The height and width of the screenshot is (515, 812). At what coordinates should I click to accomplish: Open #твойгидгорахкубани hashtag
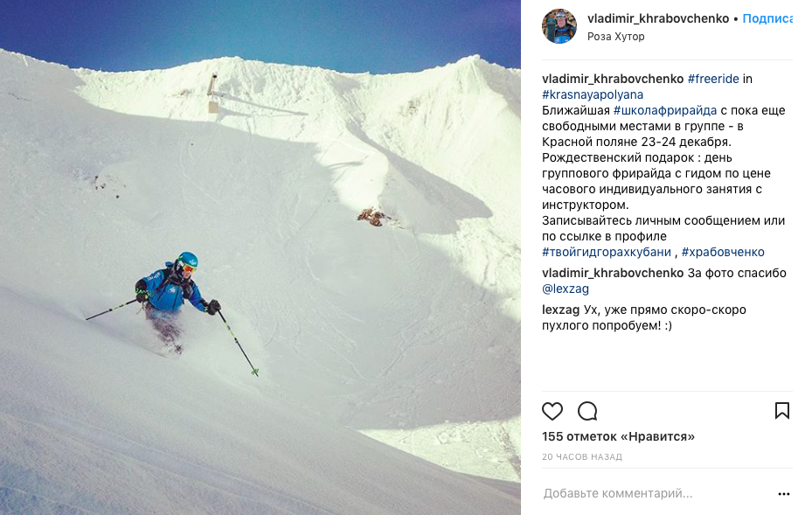(607, 253)
